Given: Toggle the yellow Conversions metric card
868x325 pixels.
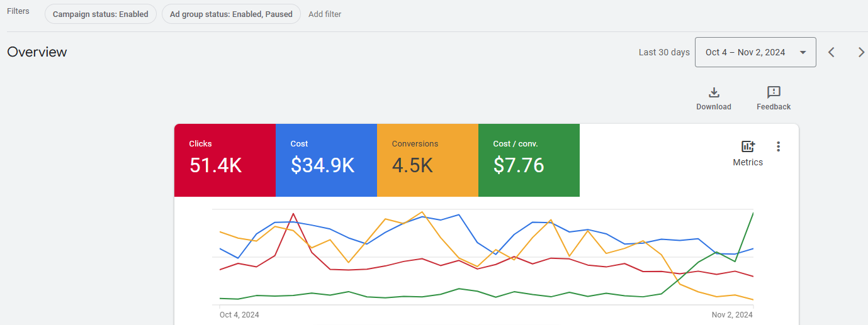Looking at the screenshot, I should [427, 160].
